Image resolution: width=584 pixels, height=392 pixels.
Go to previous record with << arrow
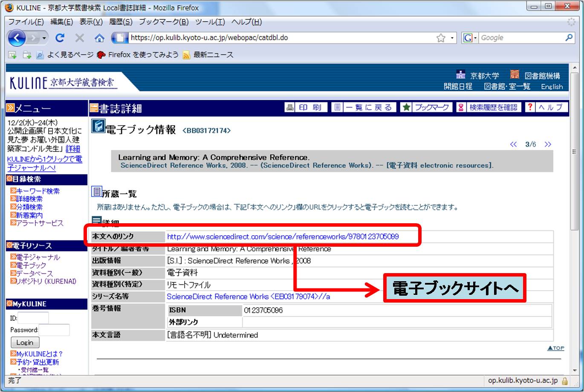point(513,144)
